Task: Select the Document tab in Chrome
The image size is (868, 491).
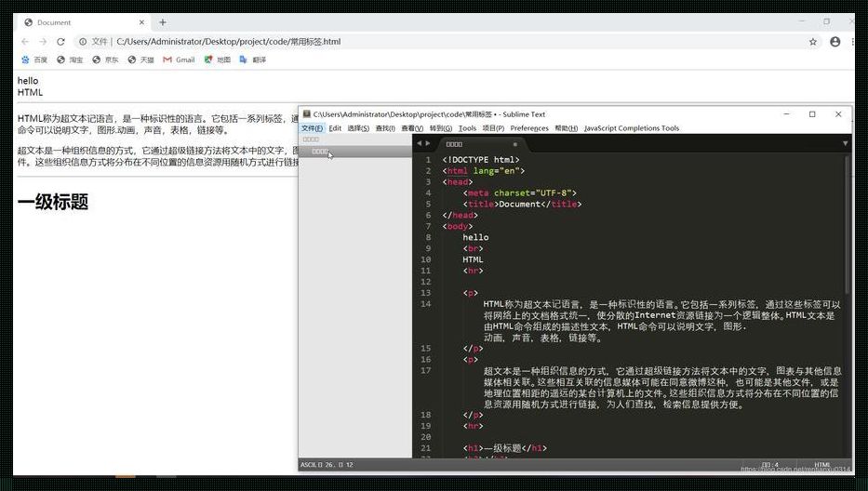Action: pos(83,22)
